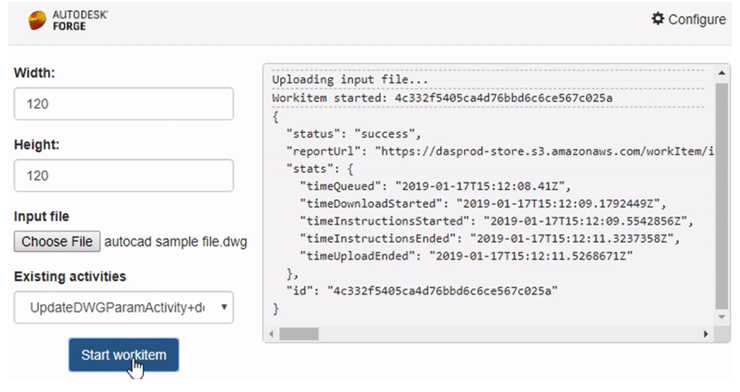Viewport: 740px width, 392px height.
Task: Click the timeUploadEnded timestamp line
Action: click(466, 256)
